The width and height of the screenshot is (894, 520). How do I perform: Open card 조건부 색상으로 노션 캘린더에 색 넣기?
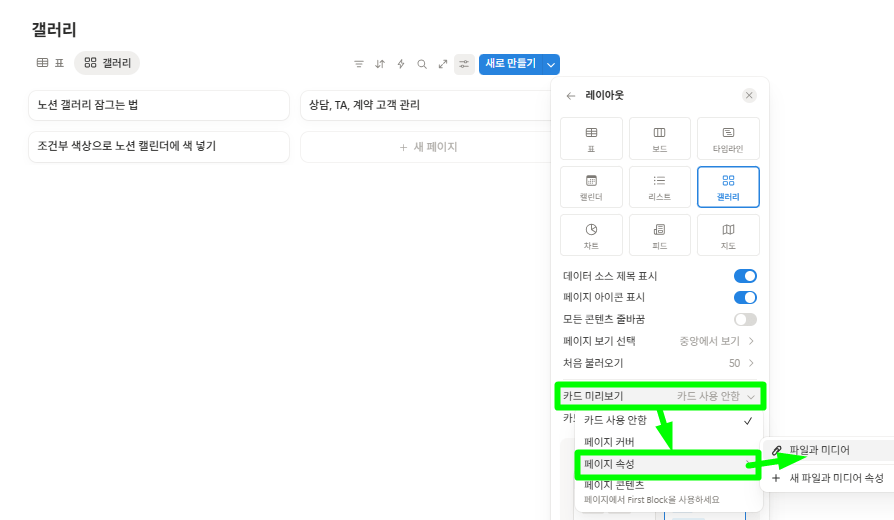click(x=159, y=147)
